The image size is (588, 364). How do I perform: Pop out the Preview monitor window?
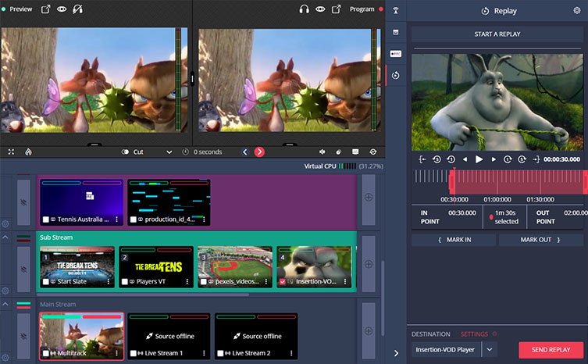(x=45, y=9)
